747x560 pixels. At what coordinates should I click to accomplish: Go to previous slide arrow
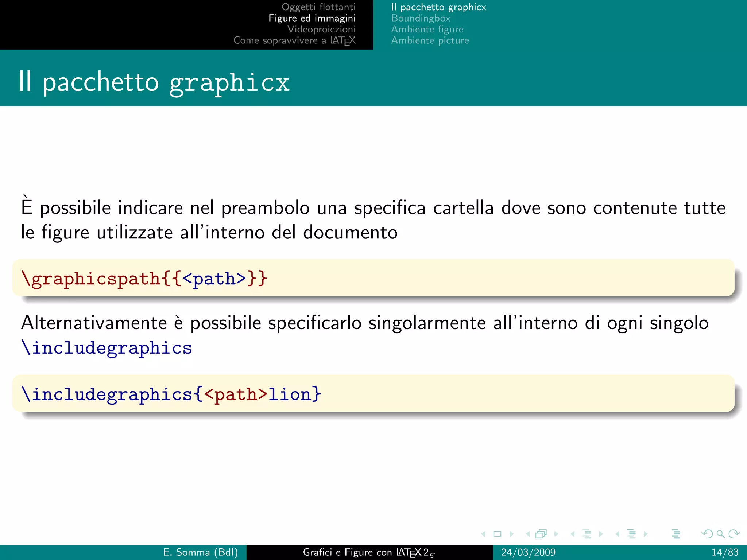(483, 534)
